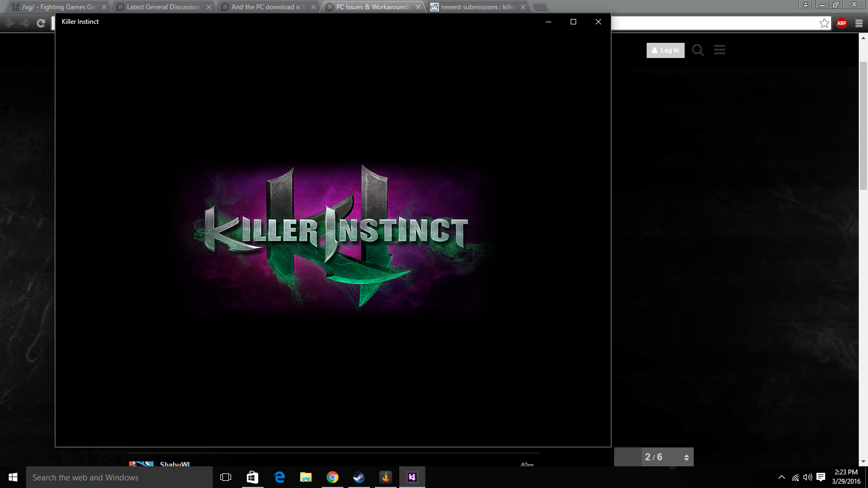The image size is (868, 488).
Task: Close the 'And the PC download' tab
Action: pos(314,7)
